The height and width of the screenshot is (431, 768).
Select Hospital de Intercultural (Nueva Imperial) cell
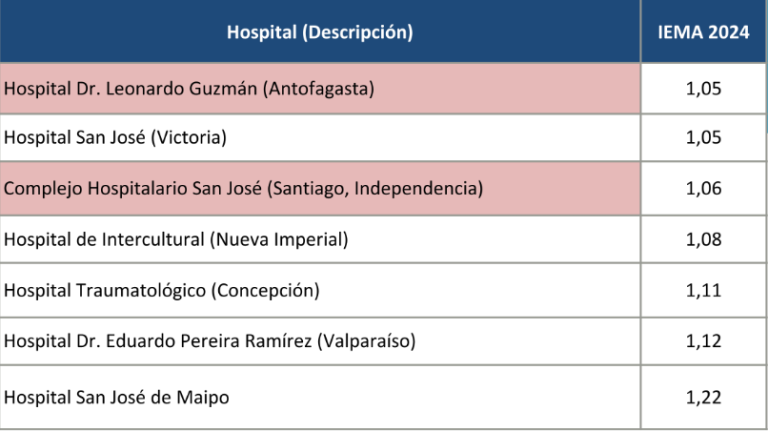(x=320, y=239)
